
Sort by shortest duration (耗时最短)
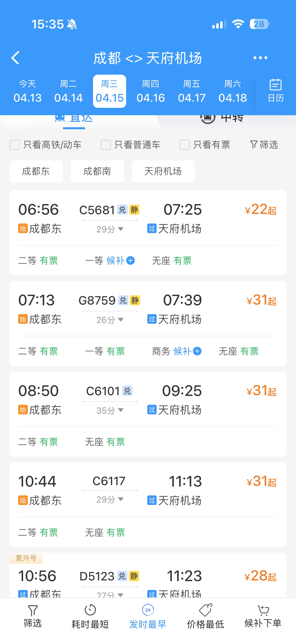tap(90, 616)
